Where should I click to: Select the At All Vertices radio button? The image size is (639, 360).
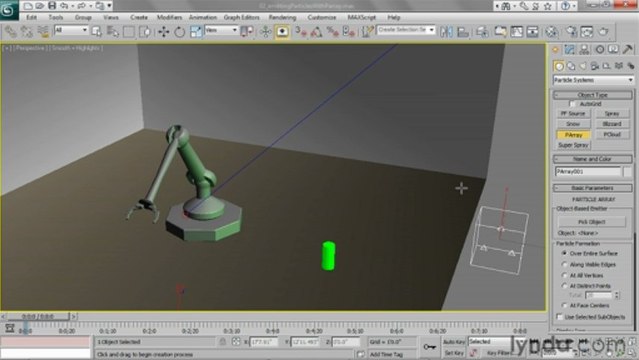pos(564,275)
